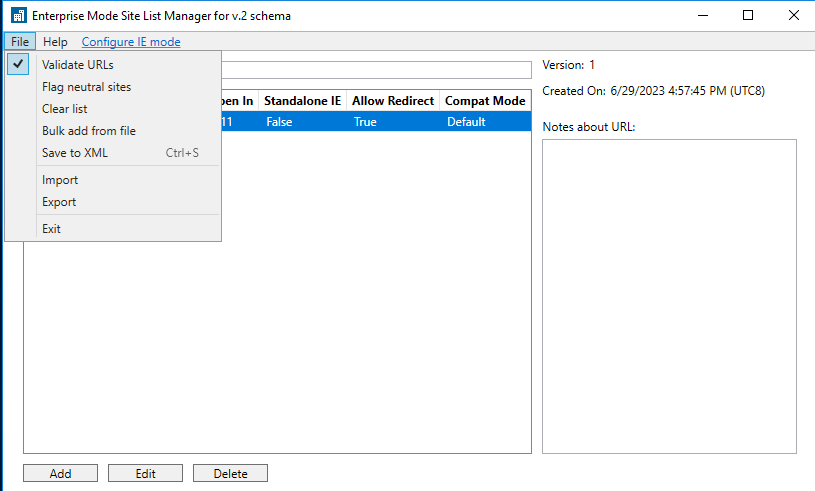Select Exit in the File menu
The width and height of the screenshot is (815, 491).
113,229
